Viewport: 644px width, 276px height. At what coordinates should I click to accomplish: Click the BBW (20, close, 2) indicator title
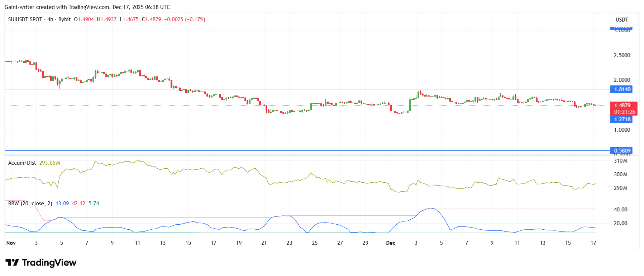click(30, 204)
